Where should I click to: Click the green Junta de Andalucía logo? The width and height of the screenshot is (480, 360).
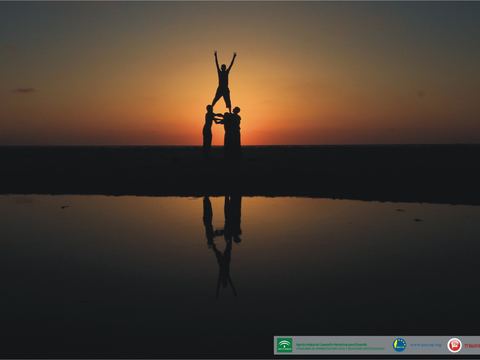(285, 345)
